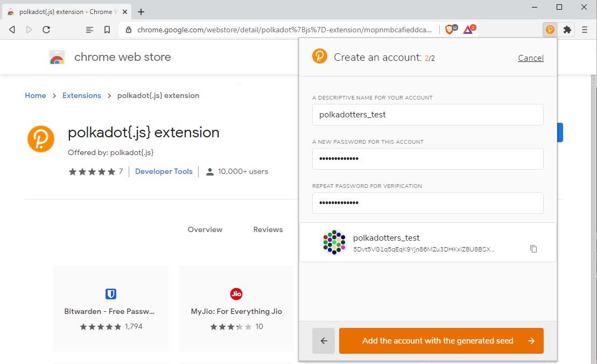The image size is (597, 364).
Task: Click the '10,000+ users' text
Action: point(243,172)
